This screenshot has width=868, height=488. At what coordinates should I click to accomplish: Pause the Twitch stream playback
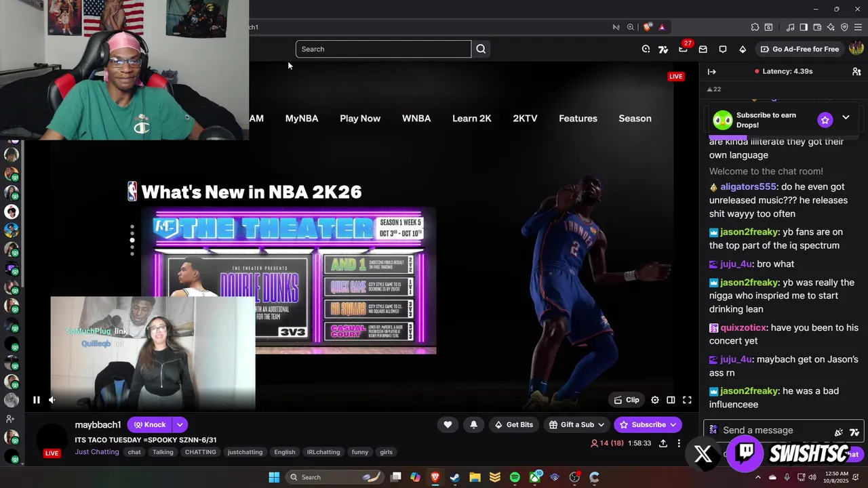tap(37, 400)
